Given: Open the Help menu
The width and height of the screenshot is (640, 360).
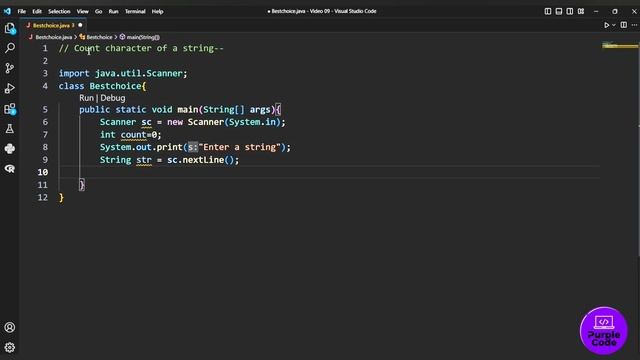Looking at the screenshot, I should pyautogui.click(x=158, y=11).
